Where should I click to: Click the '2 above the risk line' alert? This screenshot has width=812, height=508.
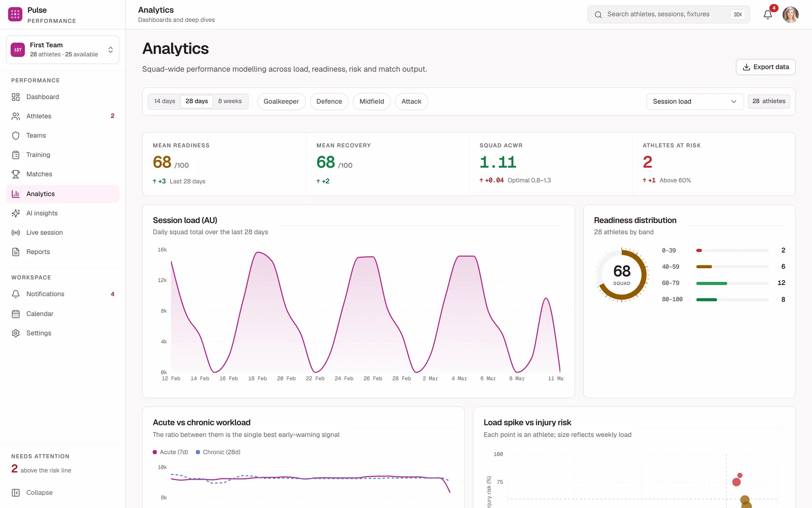(41, 469)
